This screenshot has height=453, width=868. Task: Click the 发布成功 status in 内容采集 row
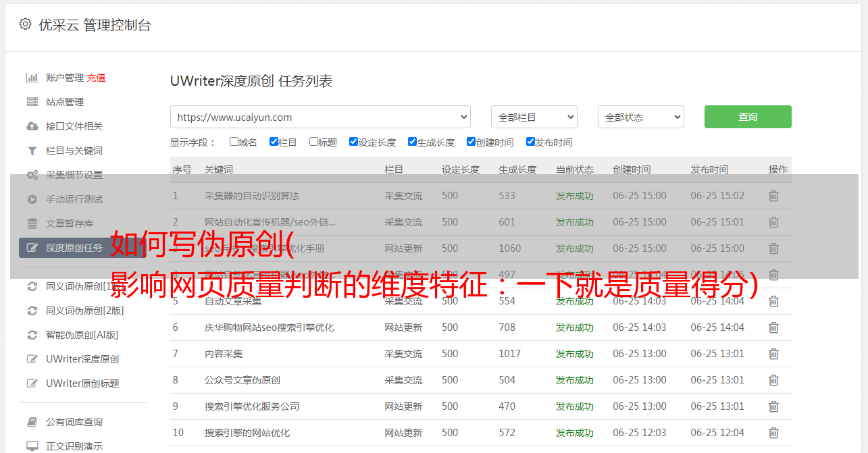pos(575,354)
